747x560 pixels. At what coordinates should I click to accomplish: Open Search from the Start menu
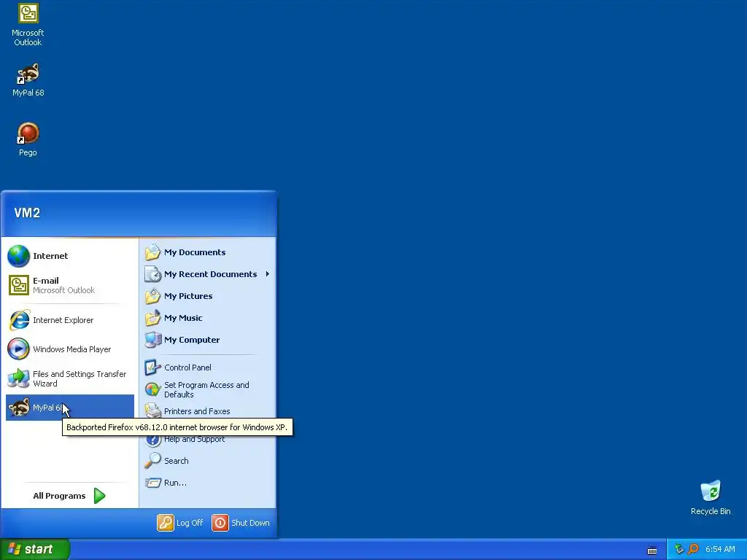coord(207,461)
